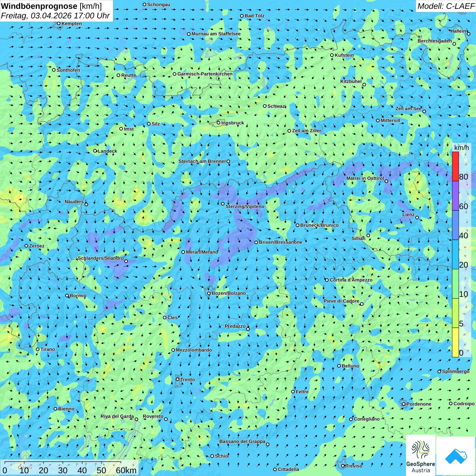
Task: Click the 'Mittersill' label
Action: pyautogui.click(x=390, y=120)
